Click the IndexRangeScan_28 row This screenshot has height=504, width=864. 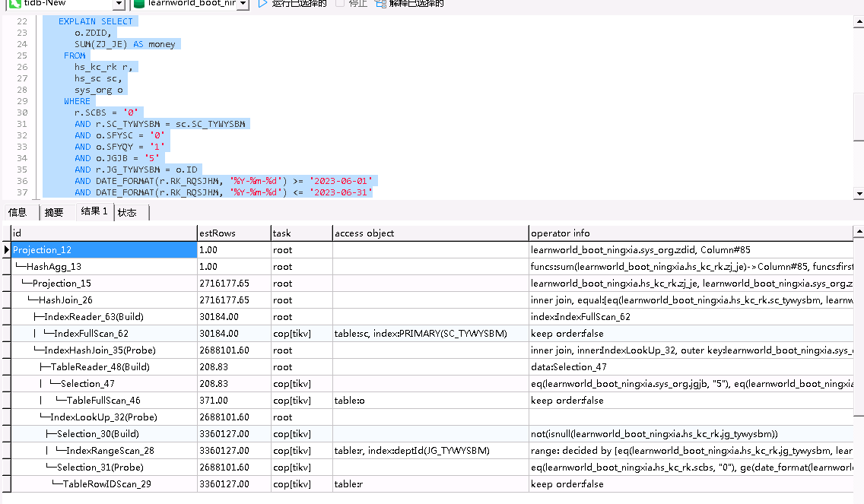pos(110,451)
